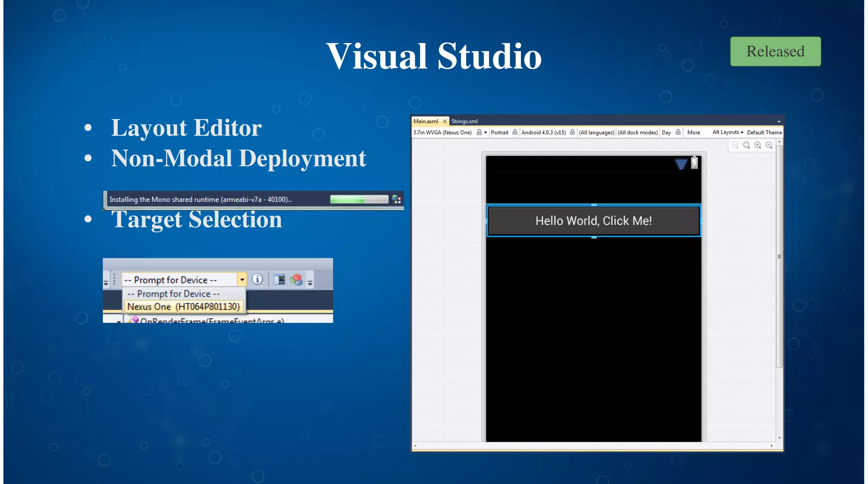Click deployment status icon beside progress bar
Image resolution: width=868 pixels, height=484 pixels.
(396, 199)
